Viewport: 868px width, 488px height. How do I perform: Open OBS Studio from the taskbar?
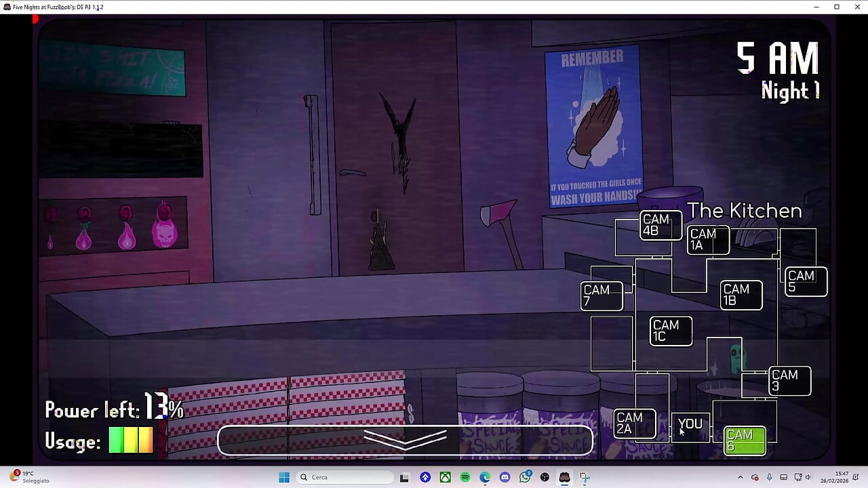click(545, 477)
